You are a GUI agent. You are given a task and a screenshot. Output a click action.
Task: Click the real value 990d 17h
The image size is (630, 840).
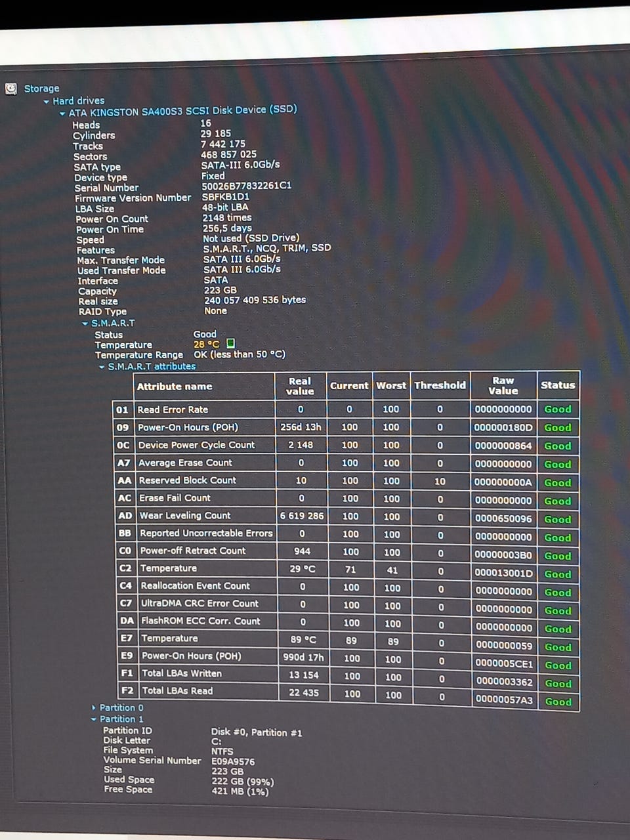click(x=303, y=656)
